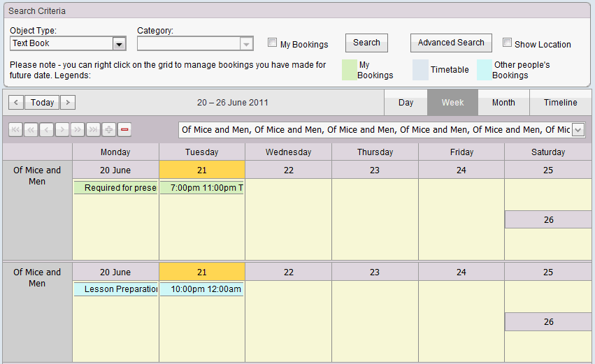Click the red minus icon to remove row

click(124, 130)
